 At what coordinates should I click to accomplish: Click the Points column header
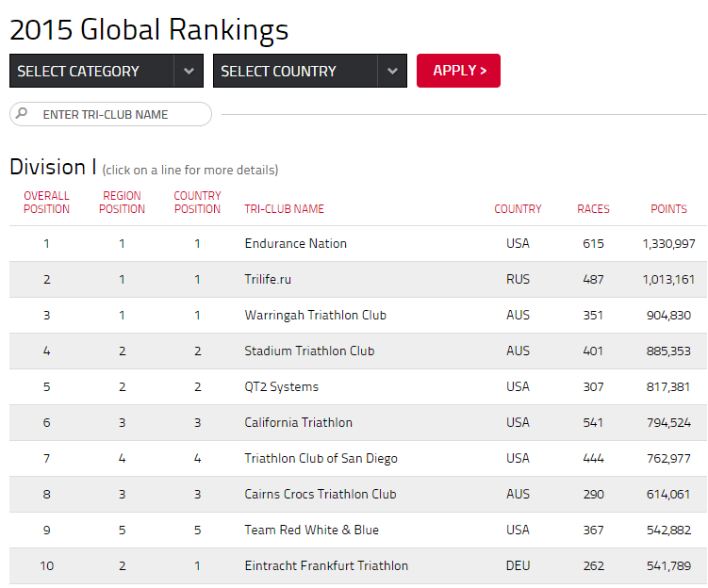point(668,209)
